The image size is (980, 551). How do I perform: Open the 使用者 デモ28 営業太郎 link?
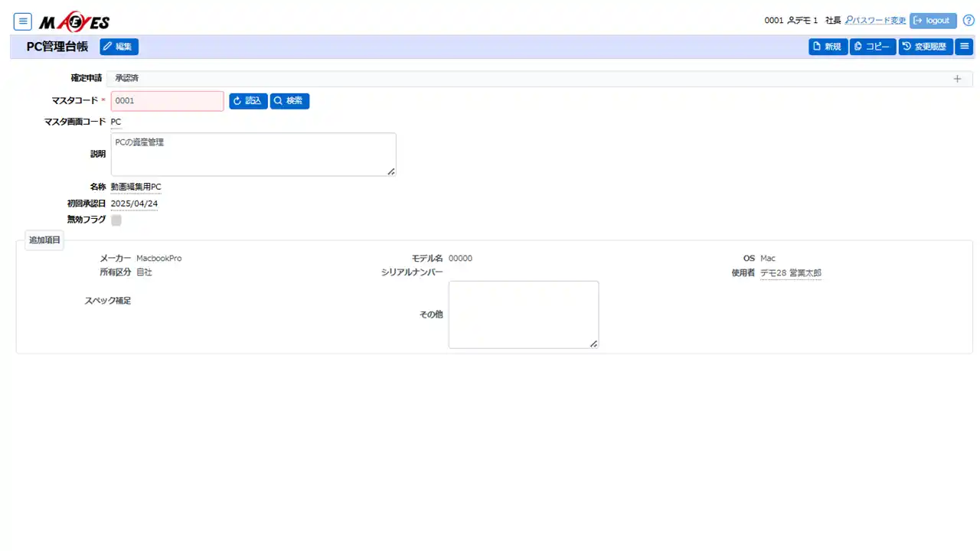790,273
